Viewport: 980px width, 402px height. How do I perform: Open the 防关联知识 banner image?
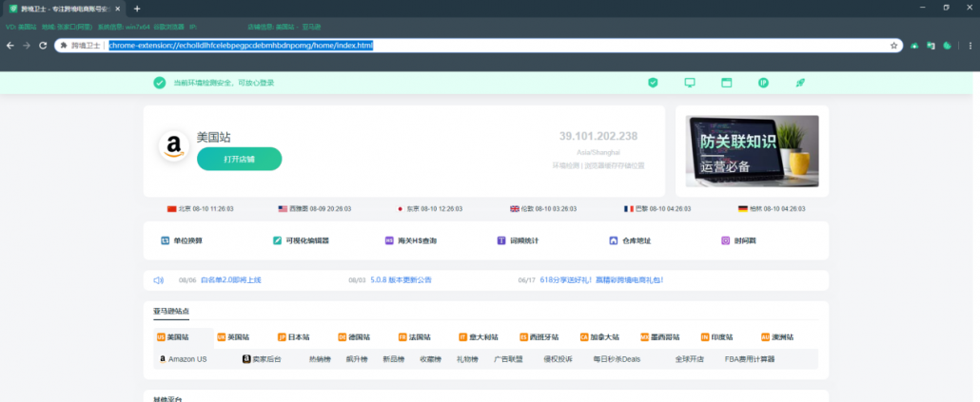pos(752,151)
